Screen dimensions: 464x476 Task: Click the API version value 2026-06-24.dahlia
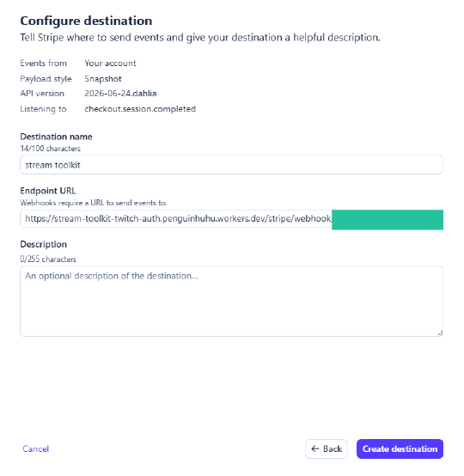[x=120, y=93]
